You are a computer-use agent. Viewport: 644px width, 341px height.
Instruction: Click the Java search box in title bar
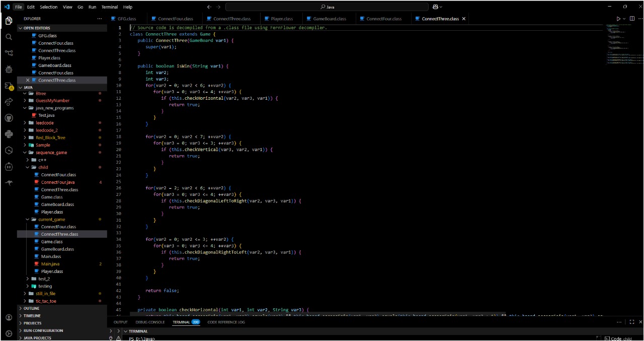pos(327,7)
